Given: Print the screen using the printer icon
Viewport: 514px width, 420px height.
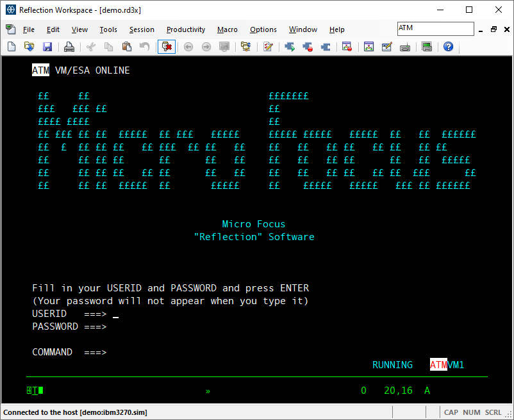Looking at the screenshot, I should pyautogui.click(x=69, y=47).
